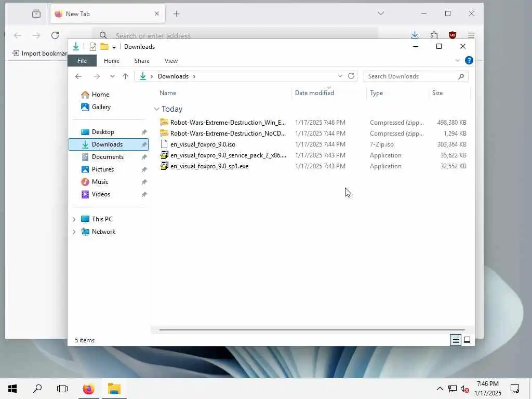This screenshot has width=532, height=399.
Task: Click the ISO file's blank page icon
Action: [x=164, y=144]
